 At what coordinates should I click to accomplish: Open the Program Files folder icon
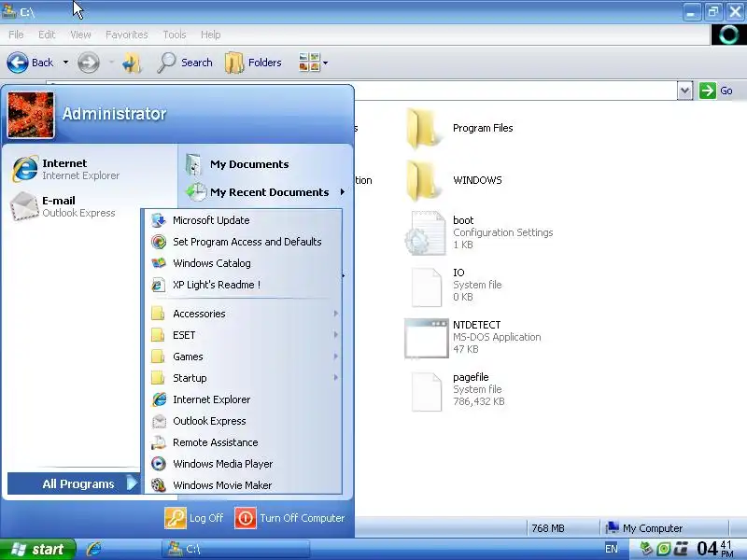pos(423,128)
